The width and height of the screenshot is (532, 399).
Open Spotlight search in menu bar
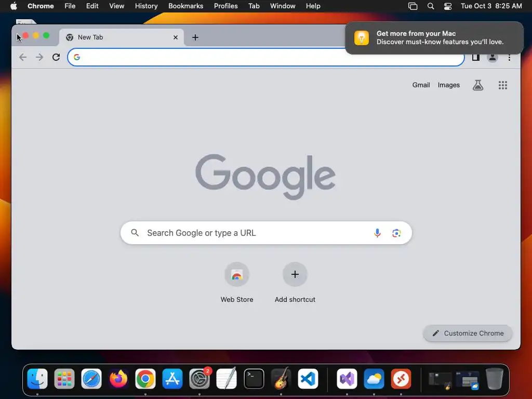pyautogui.click(x=431, y=6)
